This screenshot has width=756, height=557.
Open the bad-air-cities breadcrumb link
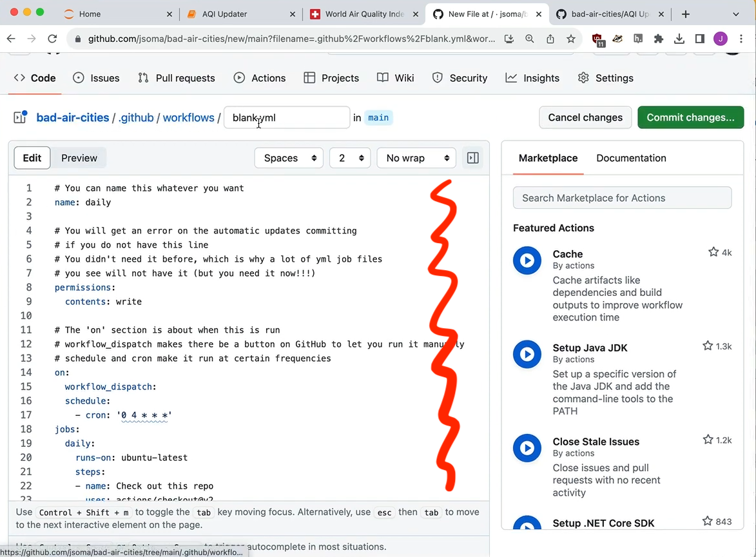pos(73,118)
